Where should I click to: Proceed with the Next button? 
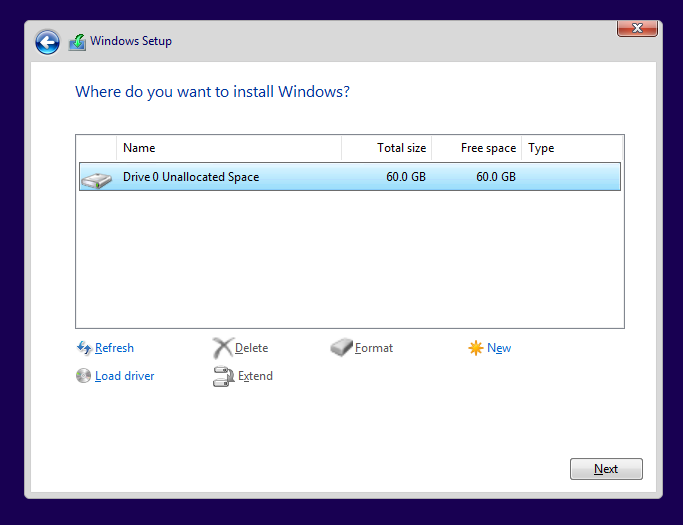[606, 469]
